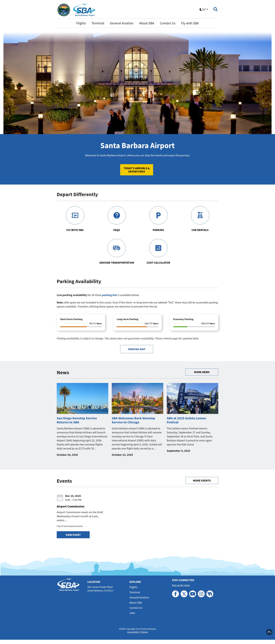
Task: Visit the Nextdoor icon
Action: (210, 594)
